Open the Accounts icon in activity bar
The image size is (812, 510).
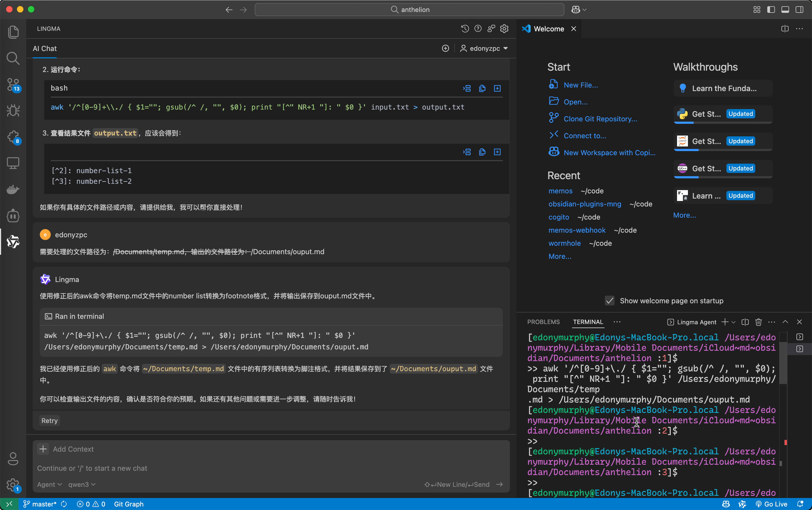13,459
